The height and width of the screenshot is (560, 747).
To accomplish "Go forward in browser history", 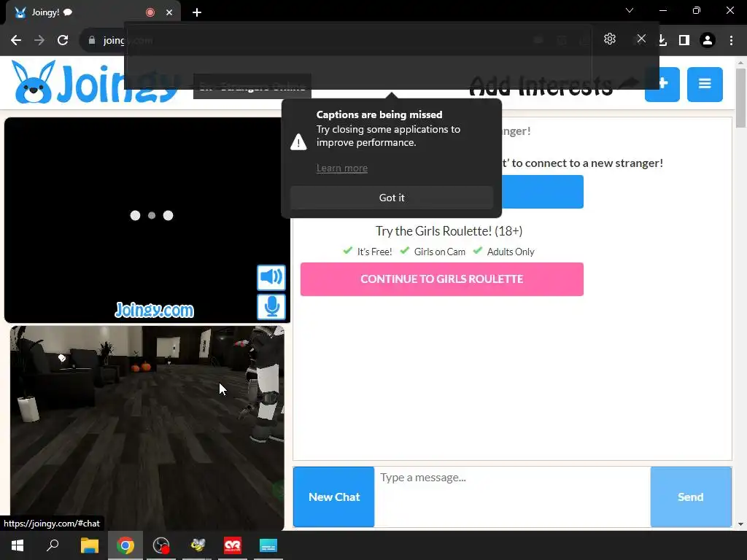I will click(x=39, y=41).
